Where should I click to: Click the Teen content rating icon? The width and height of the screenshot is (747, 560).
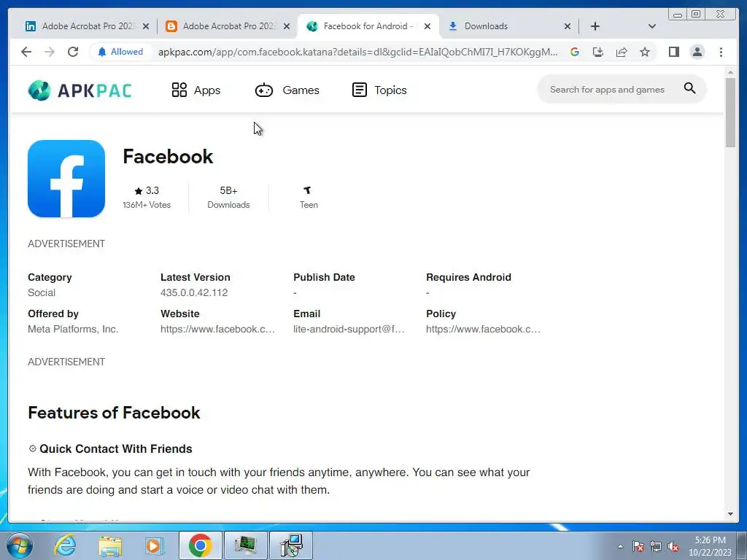308,190
